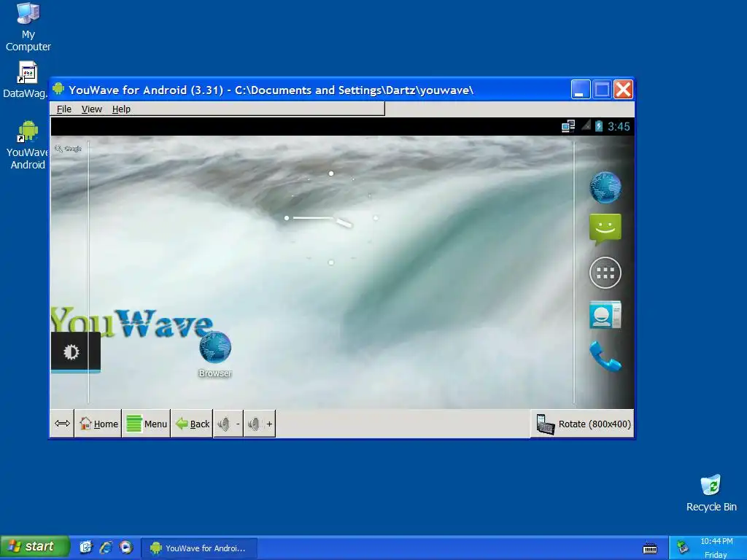Click the Menu button on emulator toolbar
This screenshot has width=747, height=560.
coord(146,424)
